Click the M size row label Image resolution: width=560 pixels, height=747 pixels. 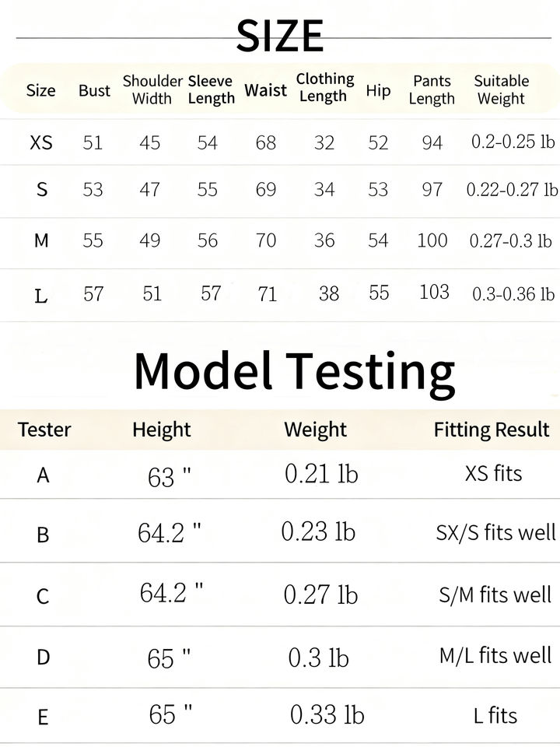tap(41, 241)
